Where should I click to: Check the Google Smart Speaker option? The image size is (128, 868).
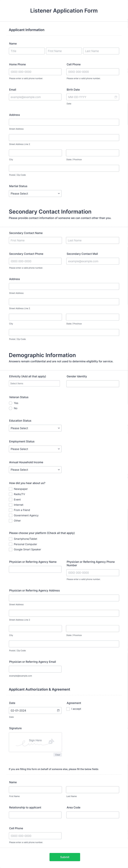10,549
